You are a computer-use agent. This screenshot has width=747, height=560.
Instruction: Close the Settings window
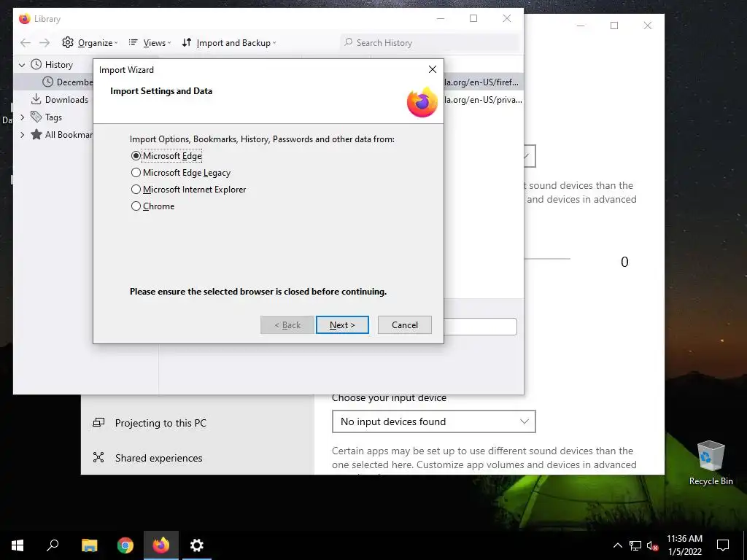click(x=648, y=26)
